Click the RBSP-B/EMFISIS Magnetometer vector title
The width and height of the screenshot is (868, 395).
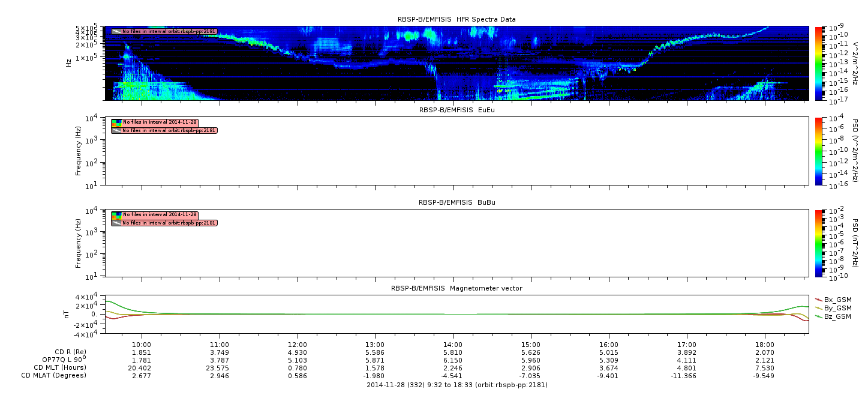tap(456, 288)
